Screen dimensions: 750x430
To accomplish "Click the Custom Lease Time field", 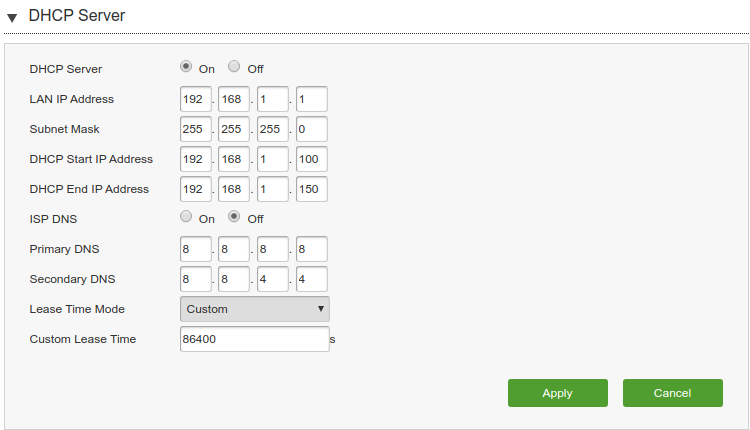I will 255,339.
